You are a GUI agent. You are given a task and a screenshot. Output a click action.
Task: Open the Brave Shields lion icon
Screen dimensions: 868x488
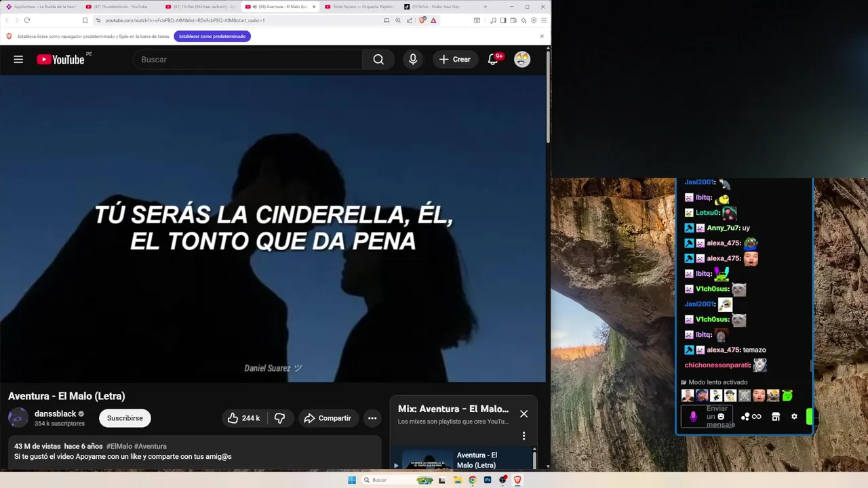[x=422, y=20]
